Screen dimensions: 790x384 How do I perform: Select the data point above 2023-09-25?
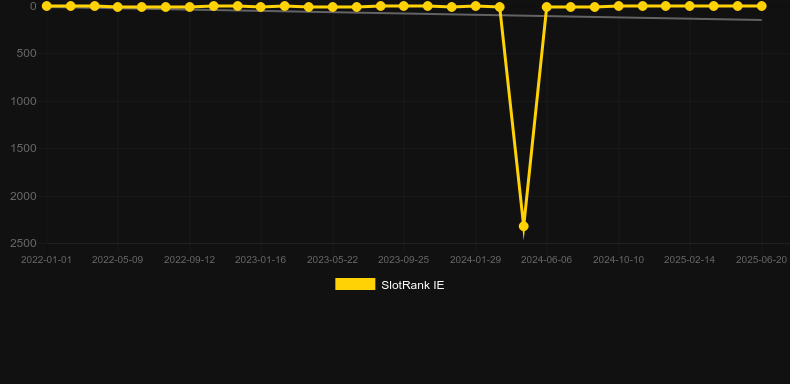tap(404, 6)
